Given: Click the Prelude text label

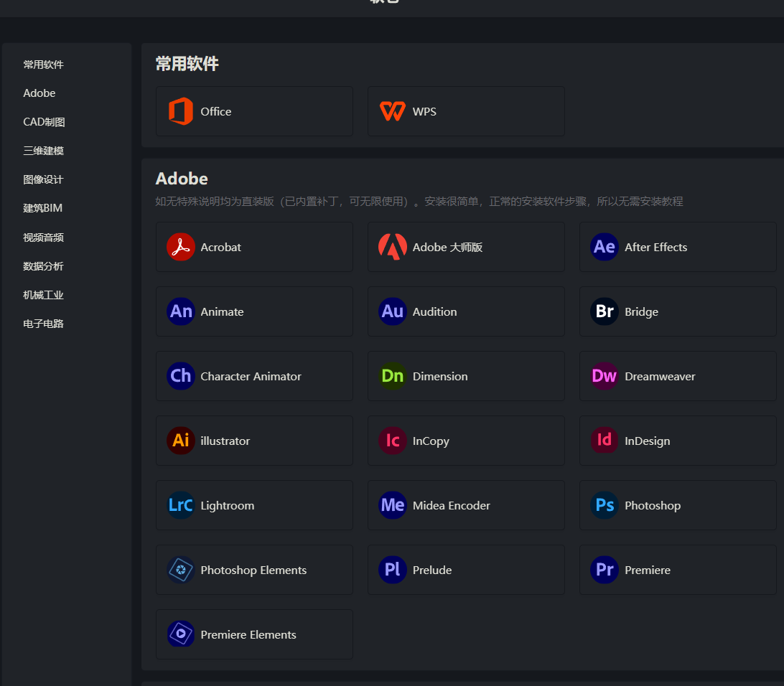Looking at the screenshot, I should click(432, 570).
